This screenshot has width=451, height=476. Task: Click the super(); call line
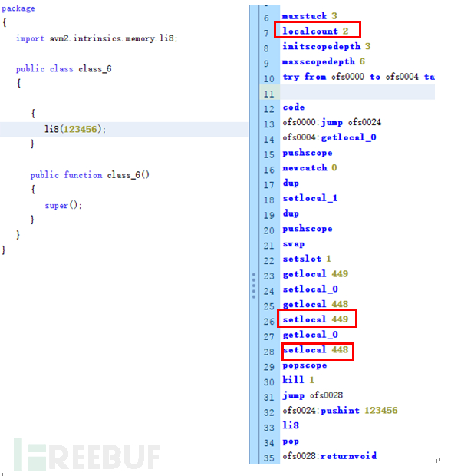(x=64, y=206)
